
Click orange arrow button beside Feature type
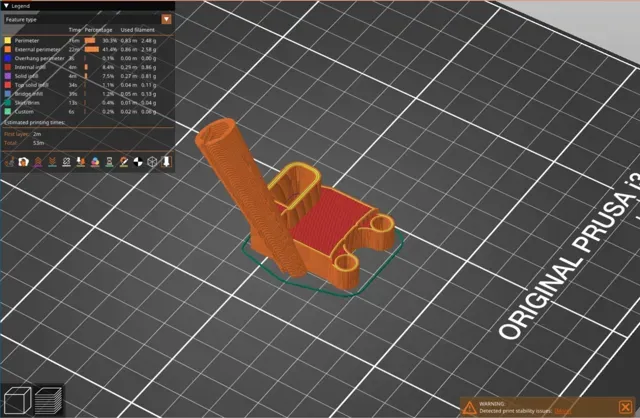166,19
